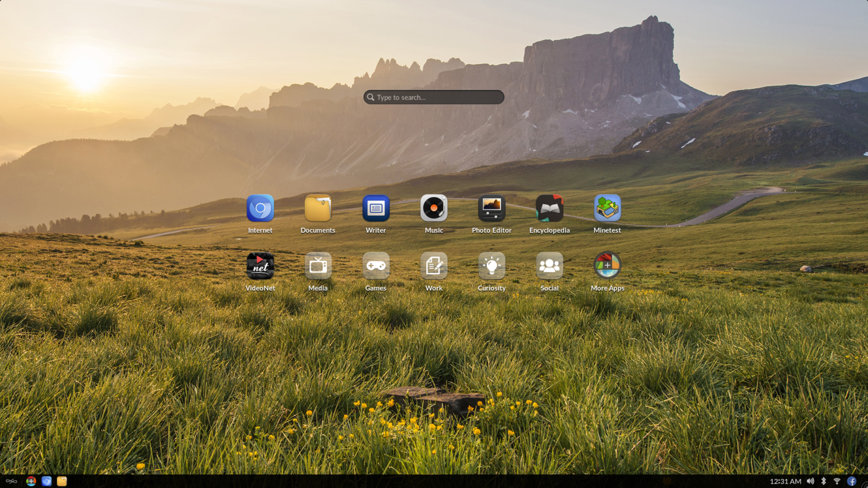Open More Apps app center
The image size is (868, 488).
[607, 266]
